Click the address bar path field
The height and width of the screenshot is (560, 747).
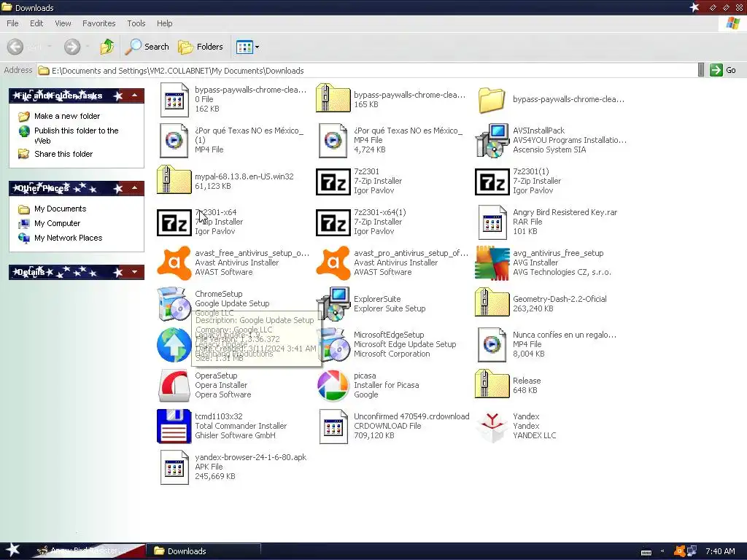[367, 71]
